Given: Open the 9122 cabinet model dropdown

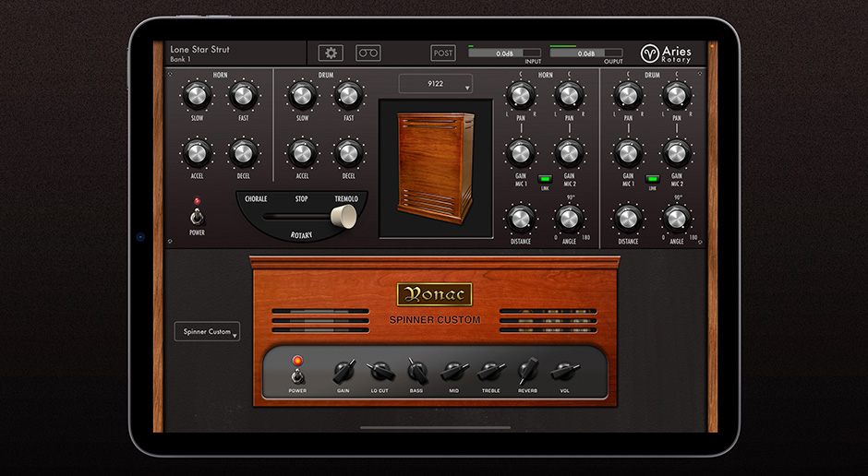Looking at the screenshot, I should (435, 84).
